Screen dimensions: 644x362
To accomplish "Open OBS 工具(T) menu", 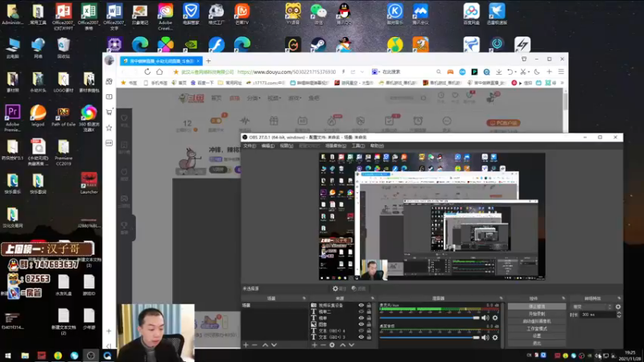I will tap(358, 146).
